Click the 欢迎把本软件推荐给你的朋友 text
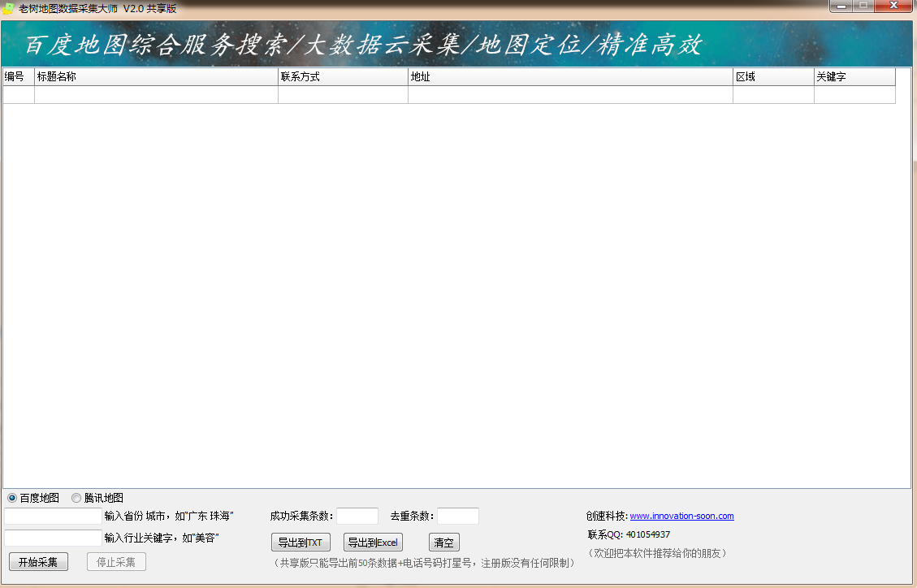917x588 pixels. coord(657,553)
